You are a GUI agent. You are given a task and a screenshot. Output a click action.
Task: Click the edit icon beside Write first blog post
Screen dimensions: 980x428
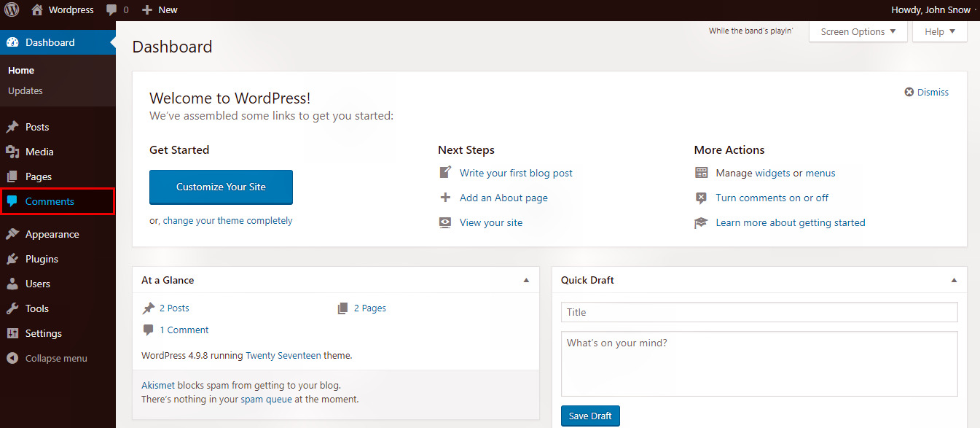[445, 173]
